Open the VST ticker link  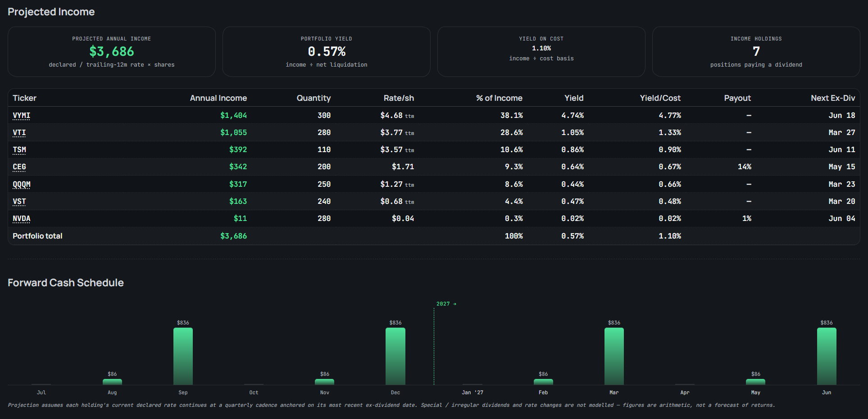19,201
